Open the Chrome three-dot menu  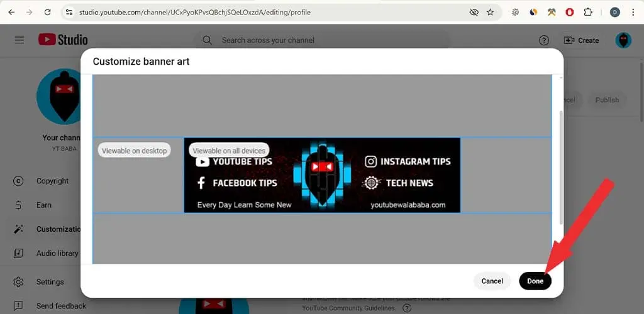(x=633, y=13)
